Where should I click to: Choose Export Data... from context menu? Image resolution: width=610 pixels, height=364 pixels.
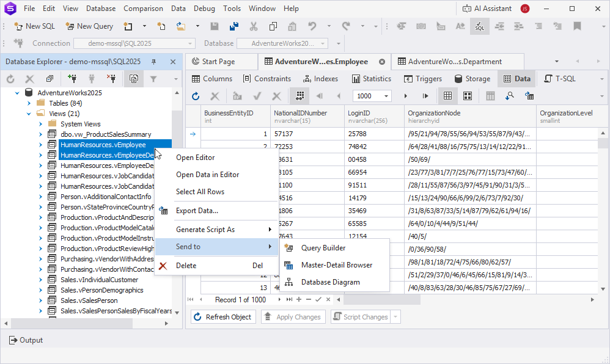(216, 211)
